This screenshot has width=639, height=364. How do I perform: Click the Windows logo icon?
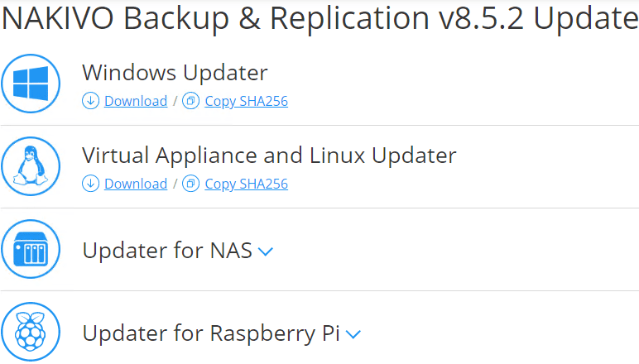point(31,84)
